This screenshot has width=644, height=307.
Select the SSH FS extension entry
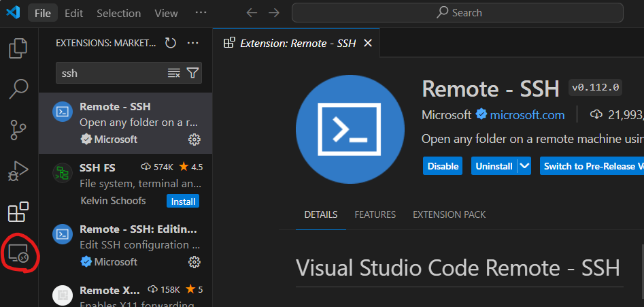[x=126, y=184]
